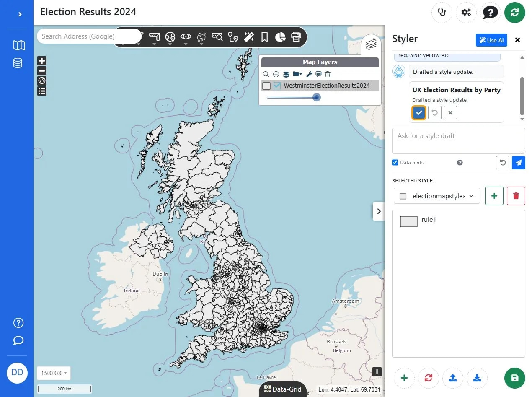Image resolution: width=532 pixels, height=397 pixels.
Task: Click the magic wand tool in the toolbar
Action: (x=249, y=37)
